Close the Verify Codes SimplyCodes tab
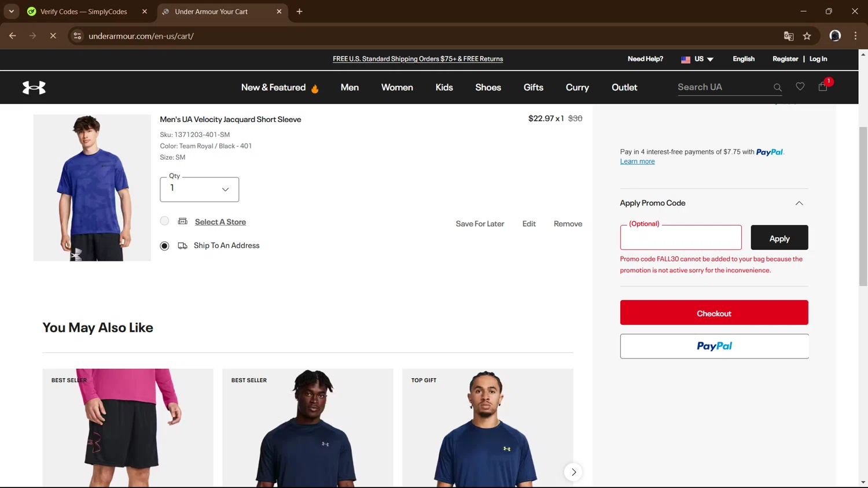868x488 pixels. pyautogui.click(x=145, y=12)
